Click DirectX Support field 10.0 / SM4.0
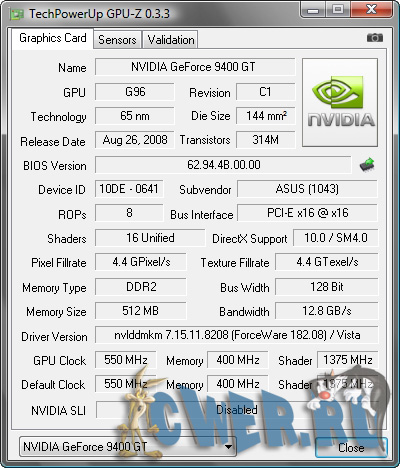The width and height of the screenshot is (400, 468). [x=336, y=238]
